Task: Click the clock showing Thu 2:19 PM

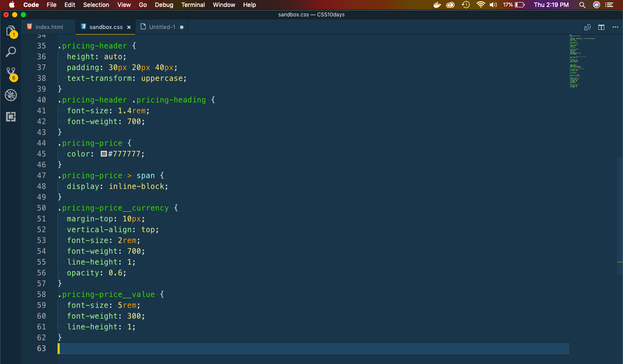Action: coord(551,5)
